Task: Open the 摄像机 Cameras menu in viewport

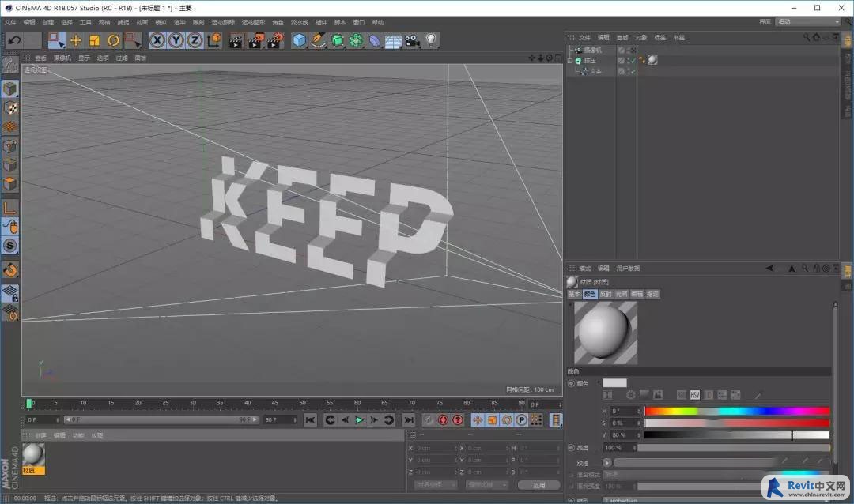Action: click(62, 58)
